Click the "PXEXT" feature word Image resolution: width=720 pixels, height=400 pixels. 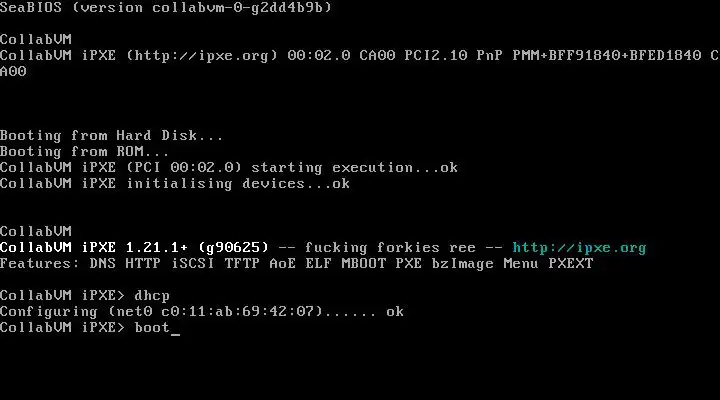(x=571, y=264)
